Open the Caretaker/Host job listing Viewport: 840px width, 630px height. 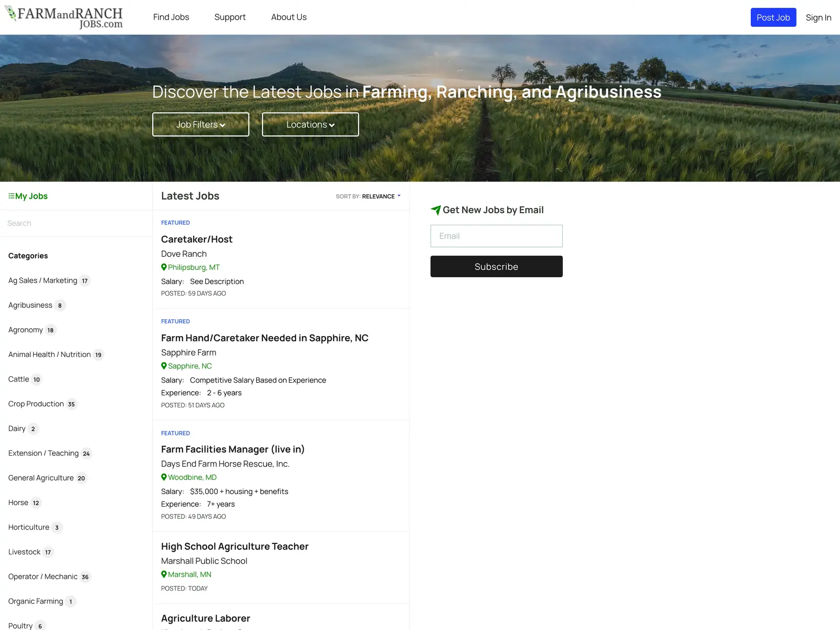click(197, 239)
